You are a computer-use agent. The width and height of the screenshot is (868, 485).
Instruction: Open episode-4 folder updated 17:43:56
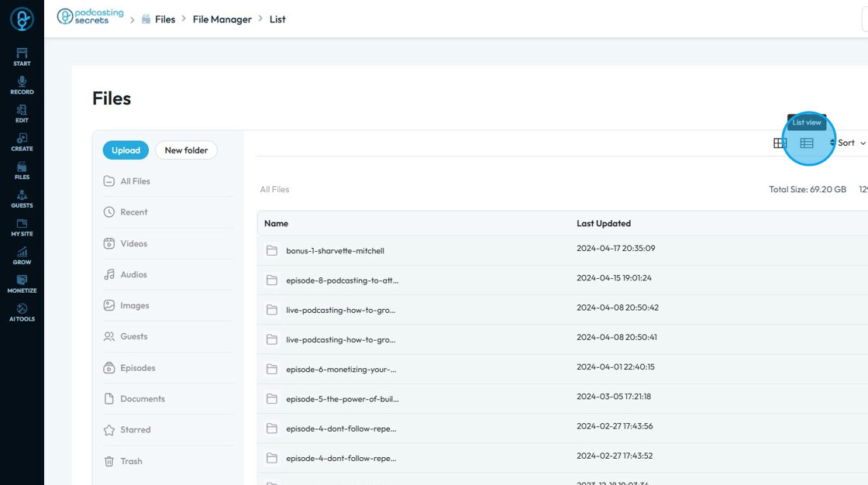click(341, 428)
